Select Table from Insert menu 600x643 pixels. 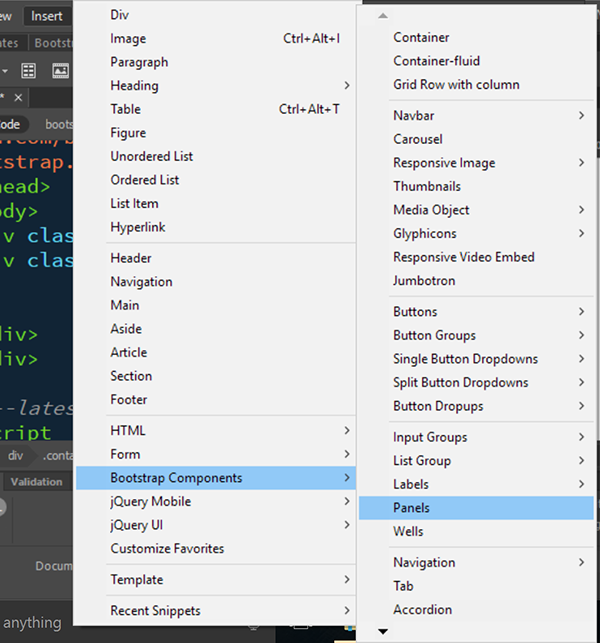click(x=126, y=109)
